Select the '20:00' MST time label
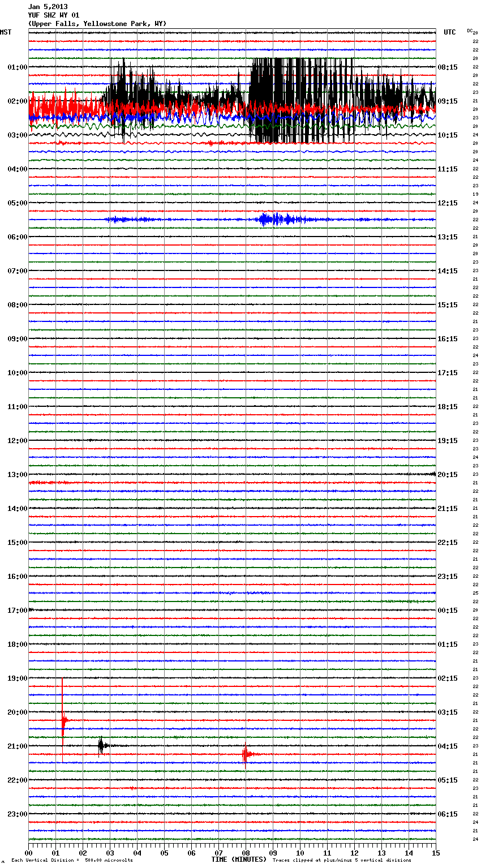 click(x=18, y=712)
